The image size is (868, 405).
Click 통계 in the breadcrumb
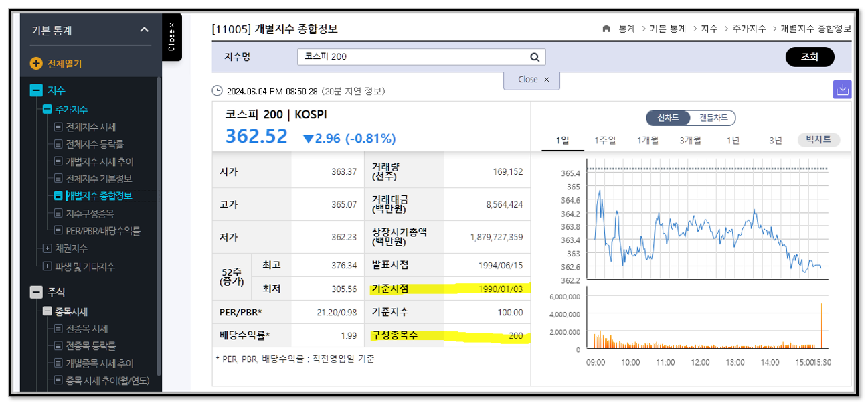point(626,29)
